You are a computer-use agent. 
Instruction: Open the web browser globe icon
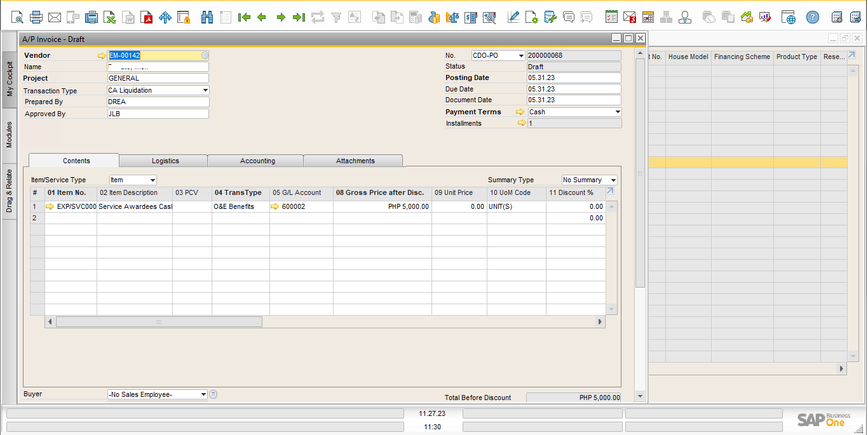click(x=789, y=17)
